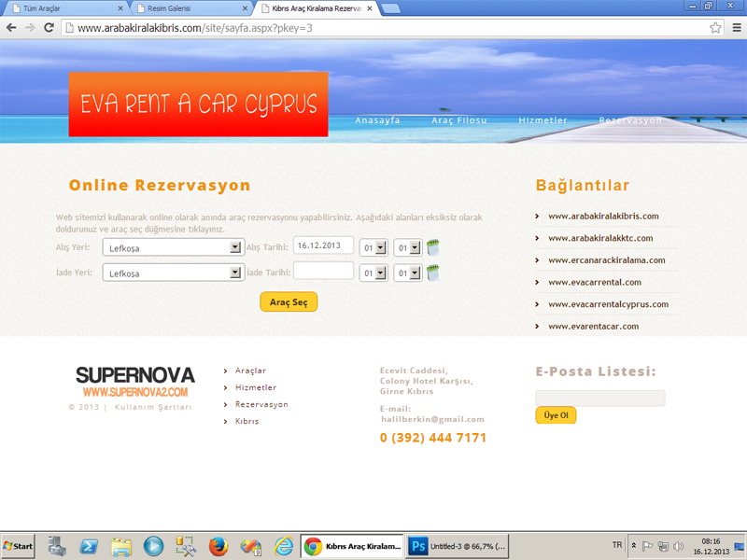This screenshot has width=747, height=560.
Task: Click the halilberkin@gmail.com email address
Action: (432, 419)
